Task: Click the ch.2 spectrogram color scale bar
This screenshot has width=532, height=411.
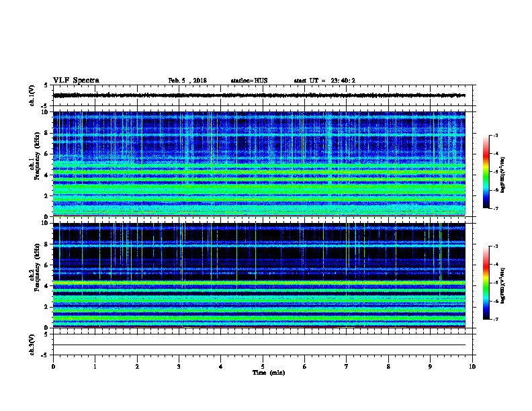Action: 486,283
